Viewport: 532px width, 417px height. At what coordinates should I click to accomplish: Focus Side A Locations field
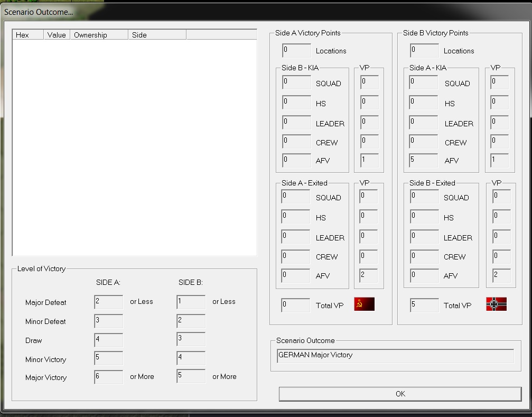[296, 50]
